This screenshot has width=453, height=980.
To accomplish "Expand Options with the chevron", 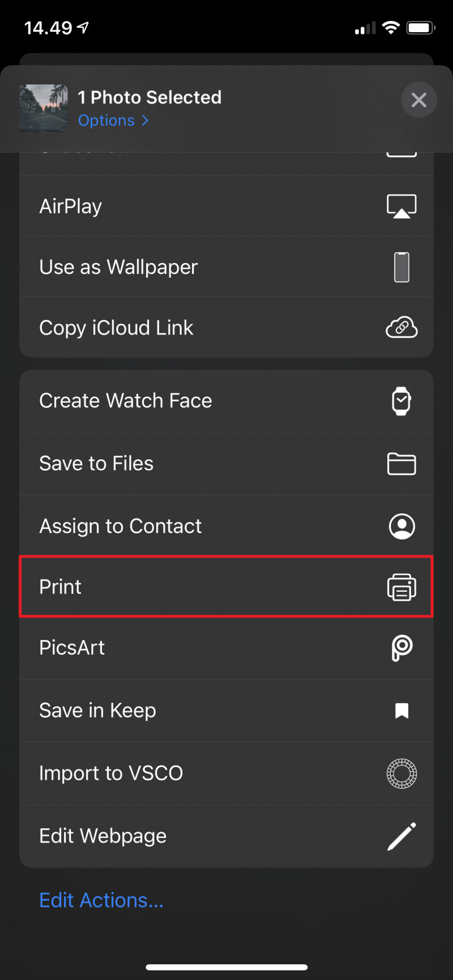I will pos(145,121).
